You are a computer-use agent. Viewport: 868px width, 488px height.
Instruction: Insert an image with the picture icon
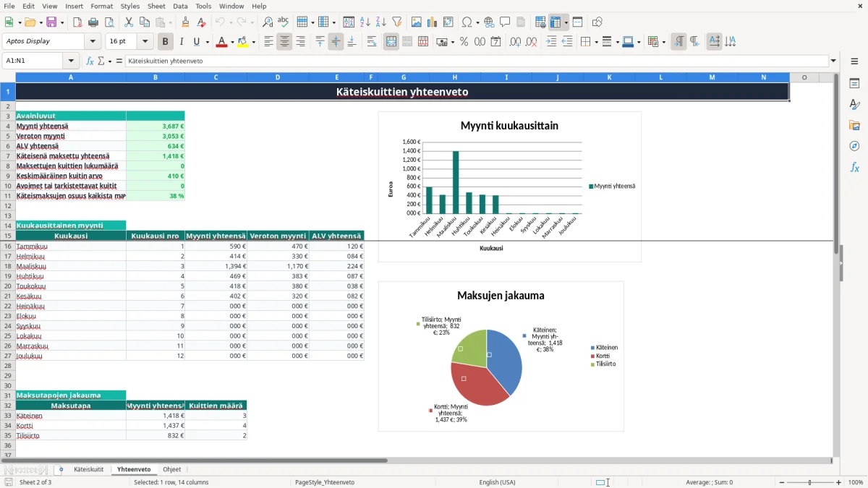[x=416, y=22]
